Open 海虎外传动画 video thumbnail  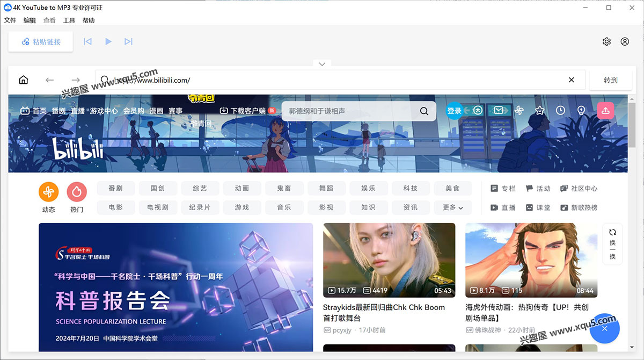[x=531, y=261]
